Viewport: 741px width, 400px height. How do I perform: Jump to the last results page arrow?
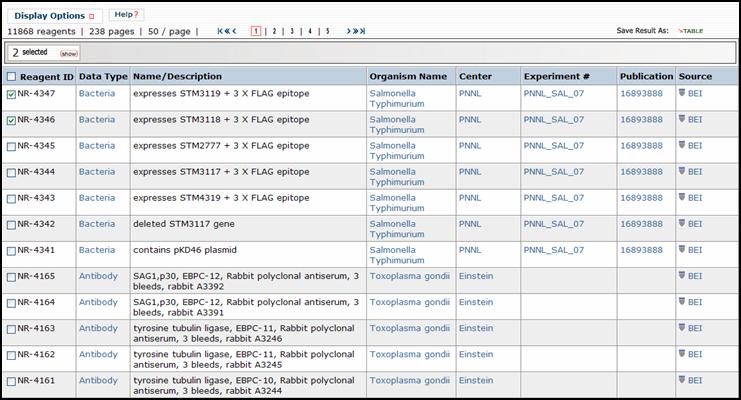pos(361,31)
